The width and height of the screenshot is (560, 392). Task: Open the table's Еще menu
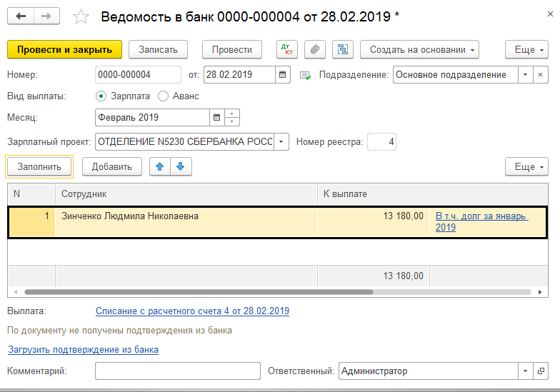(526, 166)
